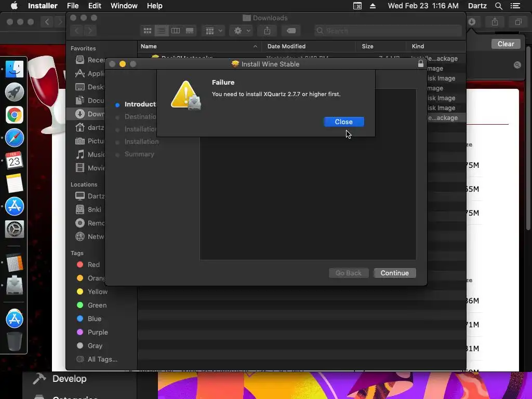Open Calendar from the Dock
The image size is (532, 399).
click(14, 161)
